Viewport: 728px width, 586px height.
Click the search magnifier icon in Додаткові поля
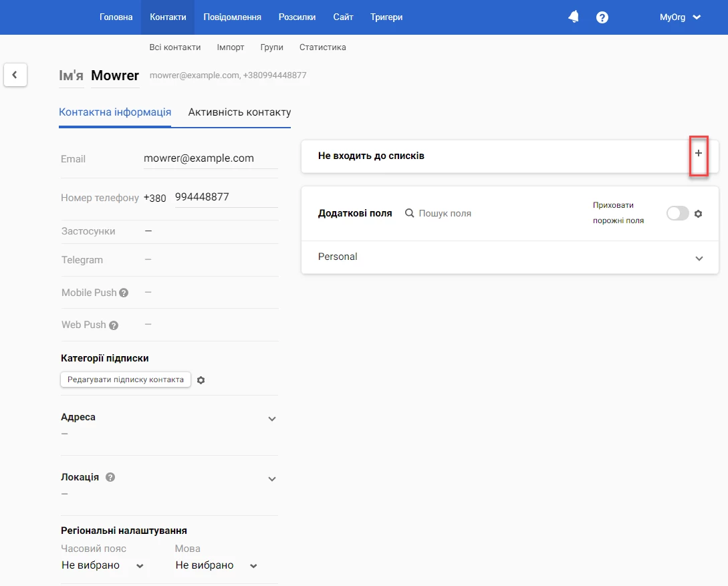tap(409, 213)
